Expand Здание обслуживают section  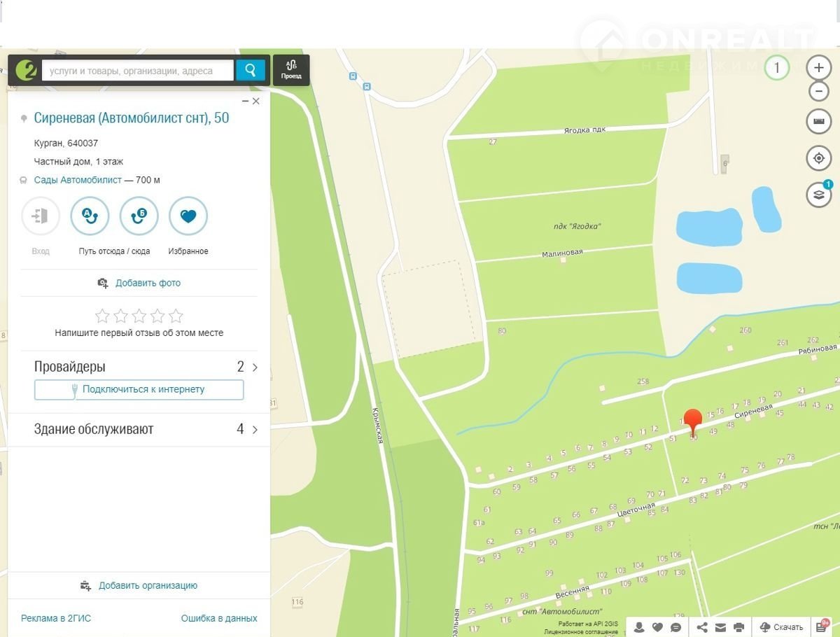point(254,429)
